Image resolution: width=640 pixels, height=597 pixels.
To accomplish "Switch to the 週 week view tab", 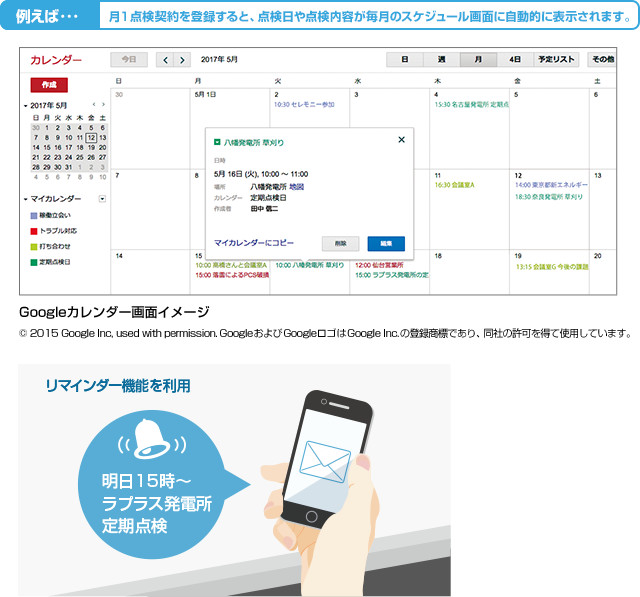I will (442, 60).
